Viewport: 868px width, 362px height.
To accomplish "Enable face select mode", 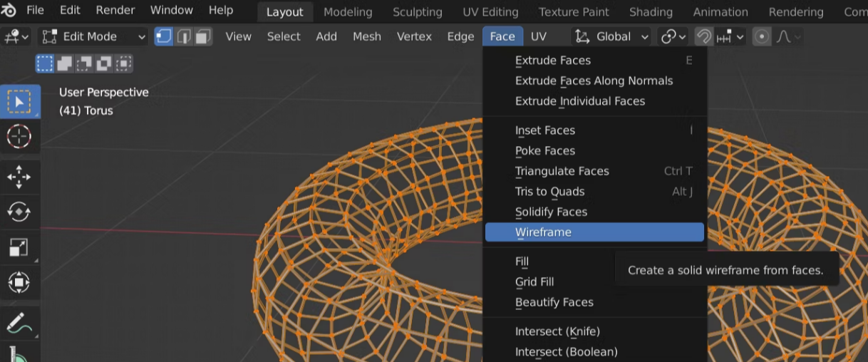I will (x=203, y=37).
